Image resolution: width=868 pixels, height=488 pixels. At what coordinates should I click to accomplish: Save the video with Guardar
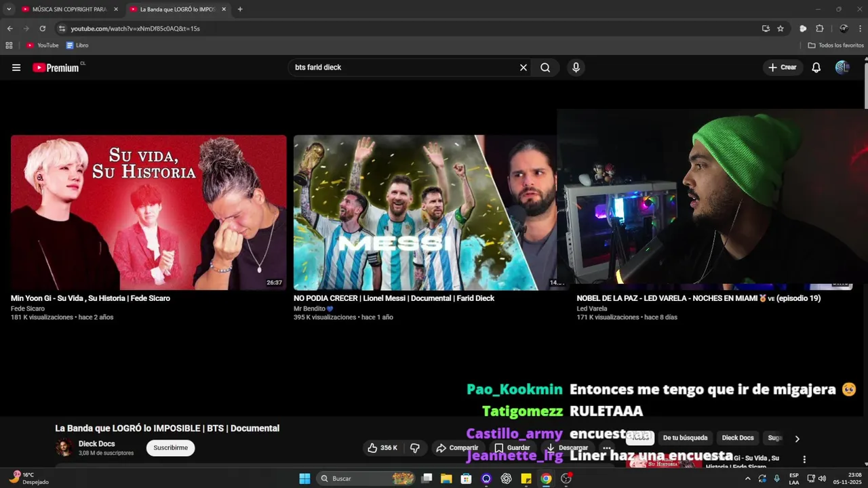[513, 448]
